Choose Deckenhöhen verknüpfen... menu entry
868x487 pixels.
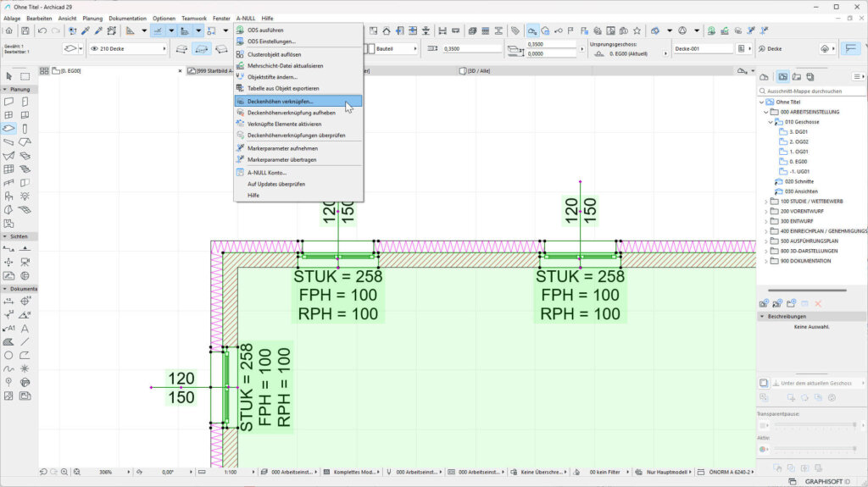[x=298, y=102]
